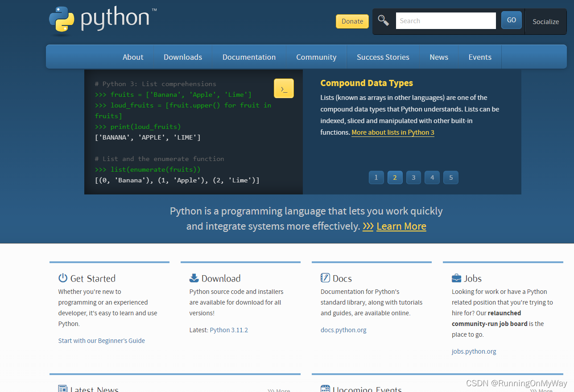Switch to slide 4
Image resolution: width=574 pixels, height=392 pixels.
(x=432, y=177)
